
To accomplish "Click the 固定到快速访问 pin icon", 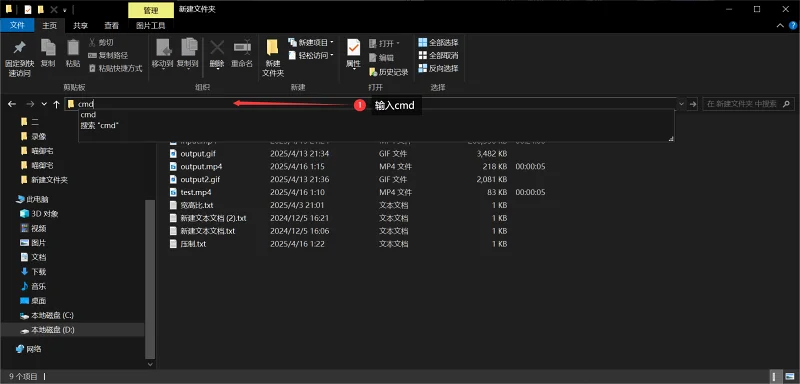I will pos(19,48).
